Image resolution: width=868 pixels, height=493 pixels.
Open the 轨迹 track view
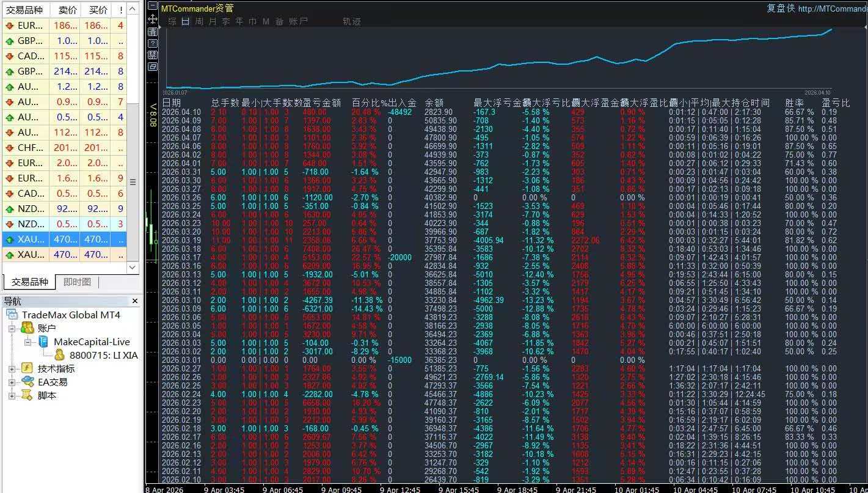[352, 21]
